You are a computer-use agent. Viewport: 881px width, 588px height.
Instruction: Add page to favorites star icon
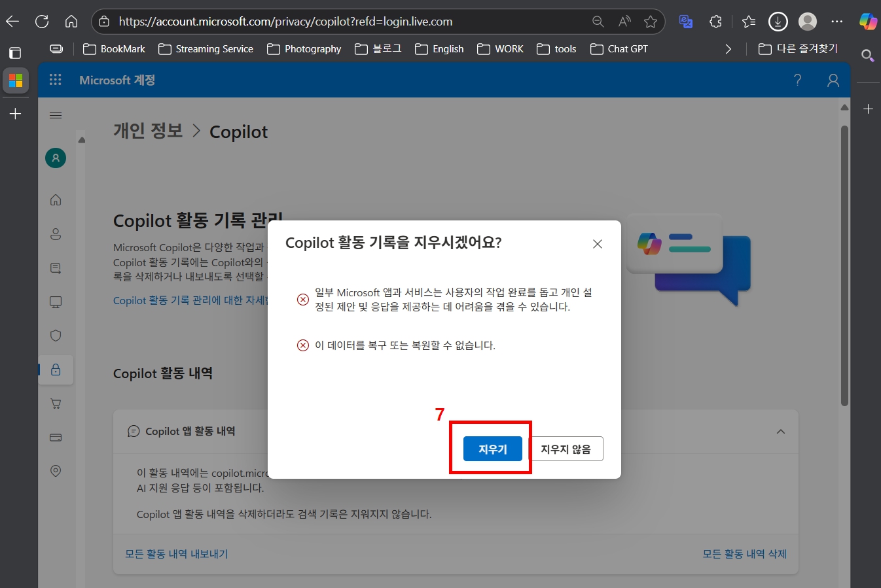[x=650, y=22]
